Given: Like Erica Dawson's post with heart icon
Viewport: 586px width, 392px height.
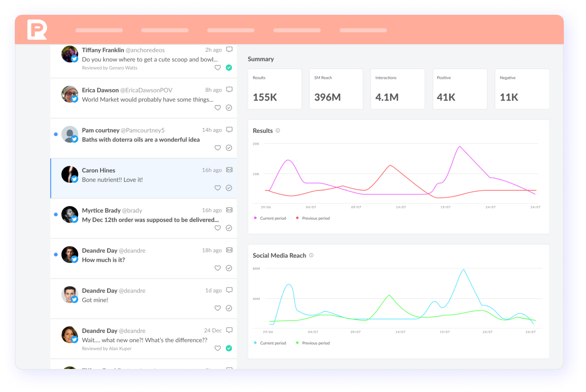Looking at the screenshot, I should [218, 108].
